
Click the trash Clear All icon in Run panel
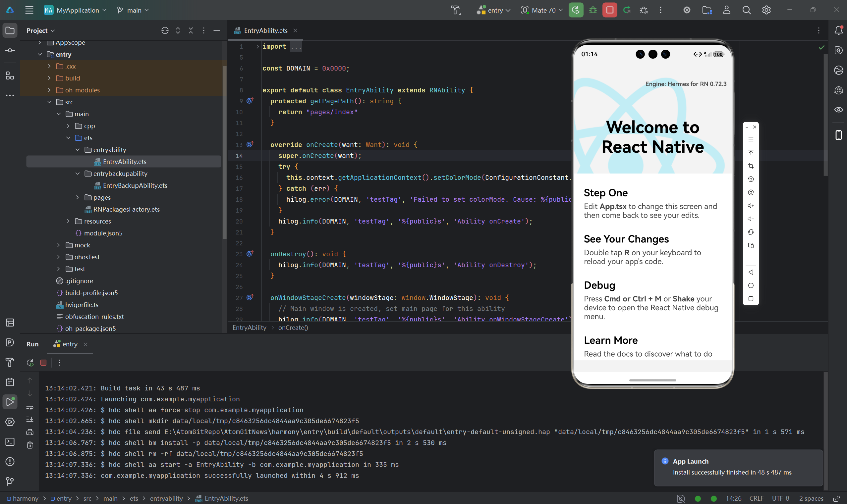point(30,445)
